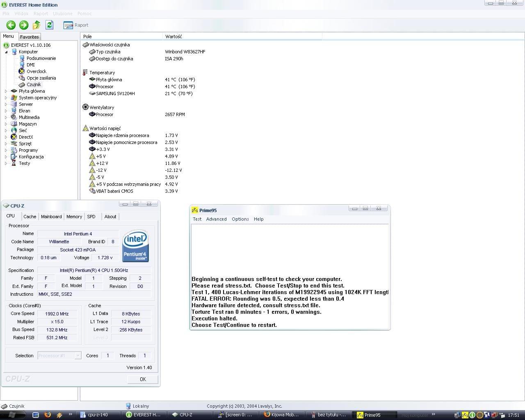The width and height of the screenshot is (525, 420).
Task: Open the Advanced menu in Prime95
Action: tap(217, 219)
